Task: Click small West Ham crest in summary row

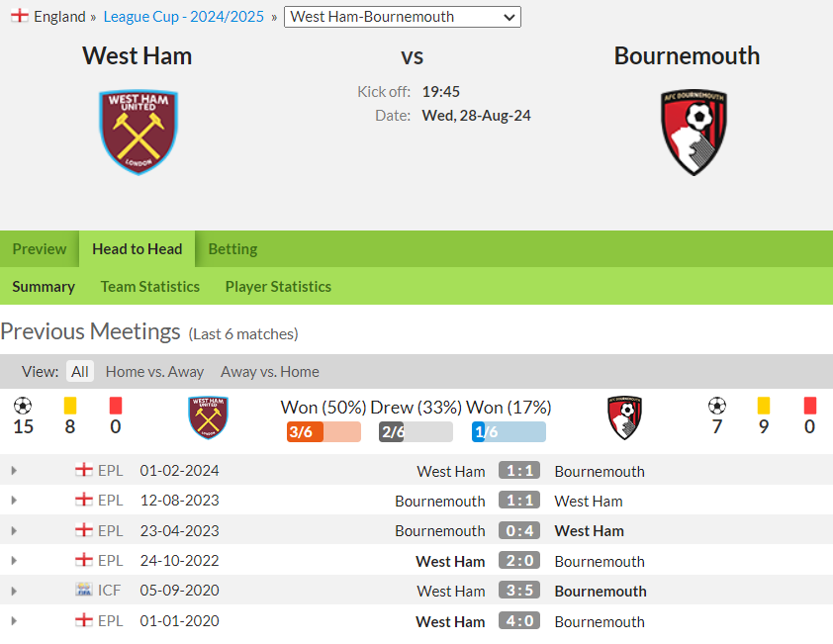Action: pyautogui.click(x=208, y=417)
